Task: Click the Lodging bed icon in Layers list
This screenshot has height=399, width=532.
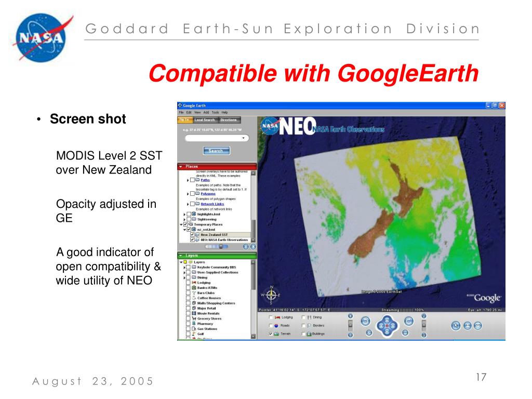Action: pyautogui.click(x=194, y=283)
